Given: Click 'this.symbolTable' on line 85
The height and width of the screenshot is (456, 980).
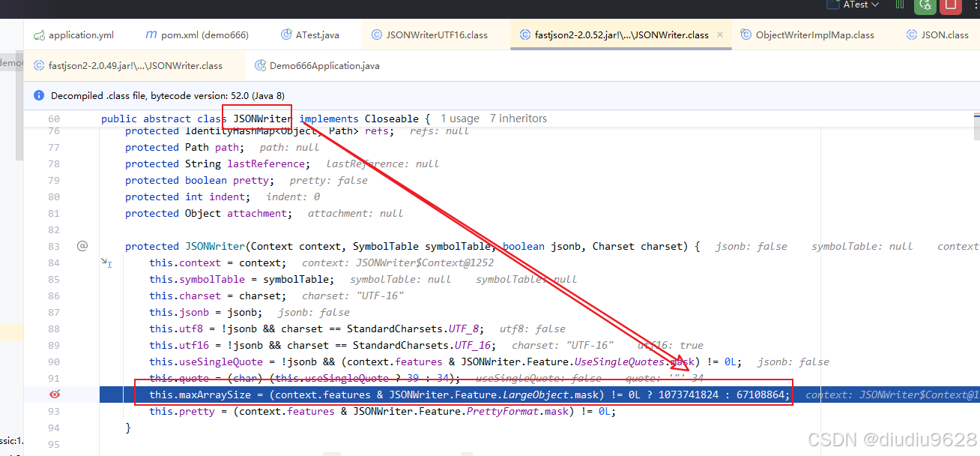Looking at the screenshot, I should pos(197,279).
